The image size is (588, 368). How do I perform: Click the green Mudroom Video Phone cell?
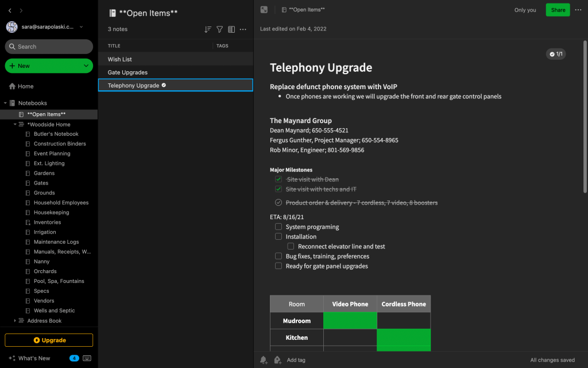click(x=350, y=321)
